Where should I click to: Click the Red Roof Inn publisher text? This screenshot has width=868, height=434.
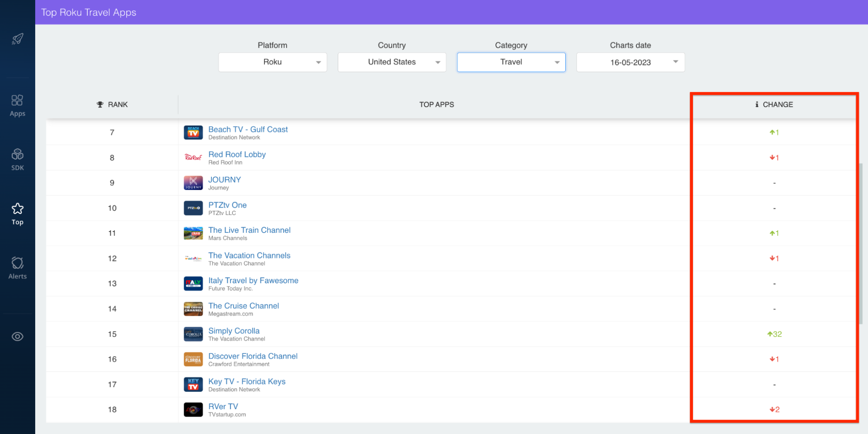pos(225,163)
